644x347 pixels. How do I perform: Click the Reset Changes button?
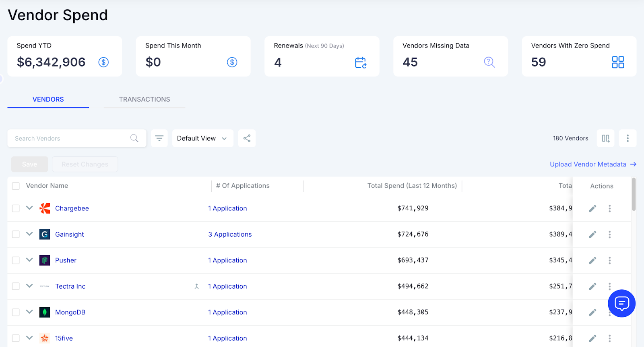tap(85, 164)
